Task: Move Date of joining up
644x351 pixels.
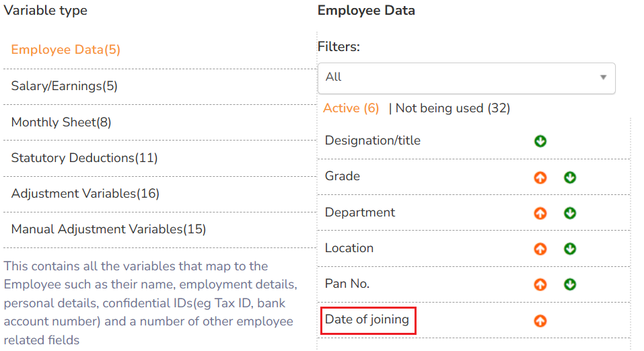Action: (x=540, y=321)
